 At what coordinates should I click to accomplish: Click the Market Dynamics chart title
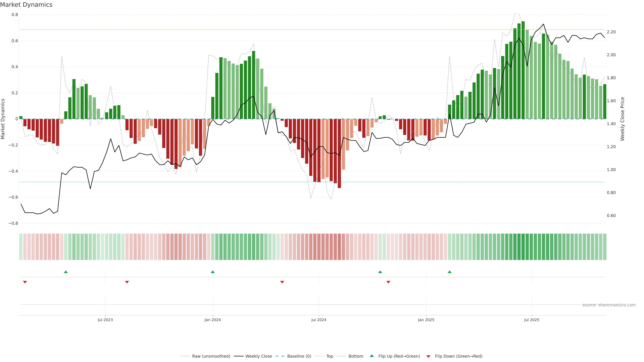tap(26, 5)
